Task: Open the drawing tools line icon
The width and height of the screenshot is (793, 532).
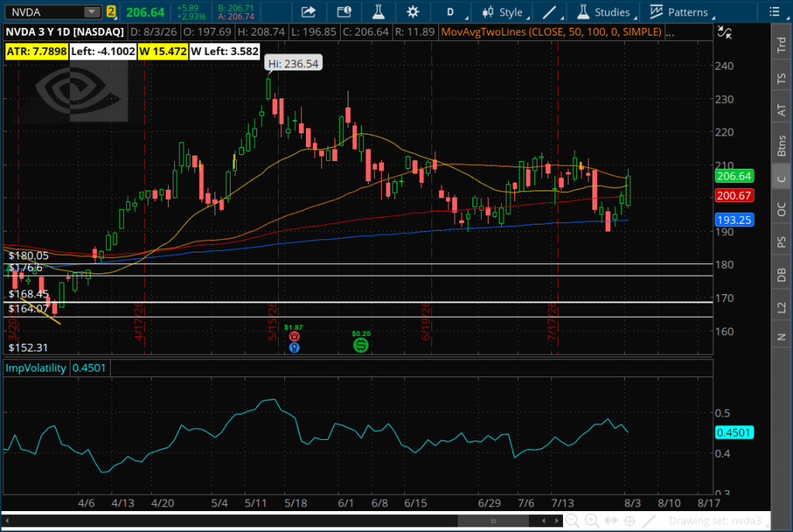Action: [550, 12]
